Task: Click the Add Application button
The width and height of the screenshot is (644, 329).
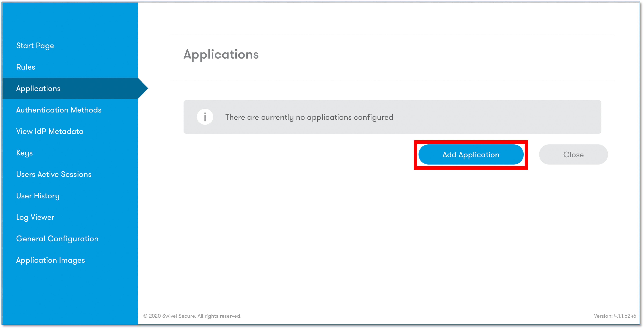Action: pyautogui.click(x=471, y=155)
